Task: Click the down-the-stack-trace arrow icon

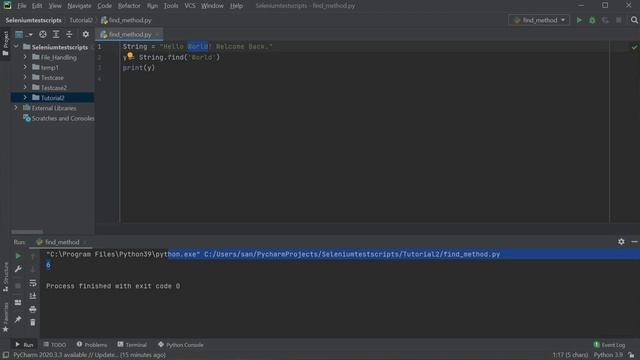Action: click(33, 269)
